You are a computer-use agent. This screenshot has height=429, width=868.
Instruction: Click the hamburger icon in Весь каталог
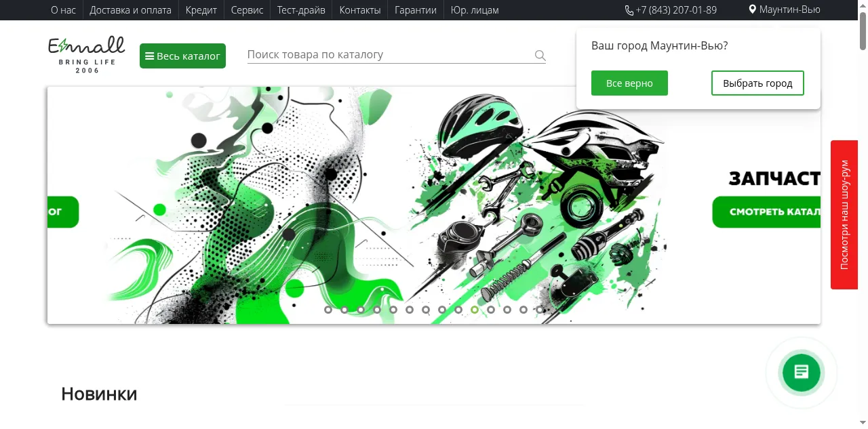[x=149, y=56]
